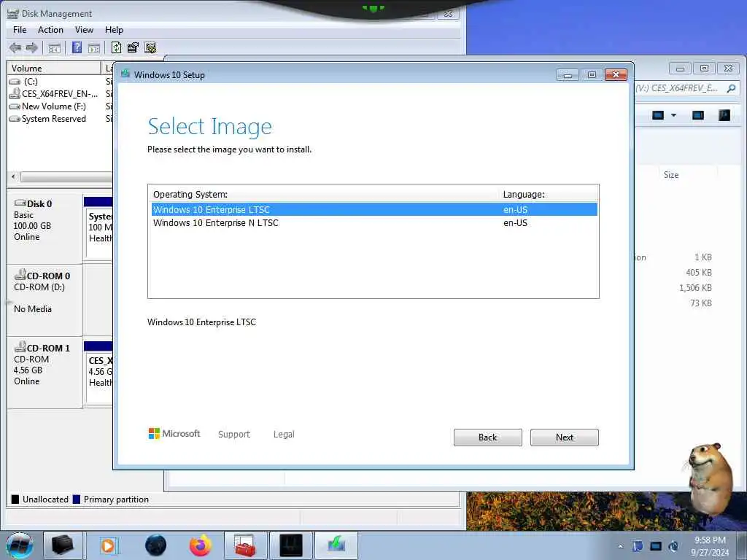
Task: Click the Primary partition legend swatch
Action: (76, 499)
